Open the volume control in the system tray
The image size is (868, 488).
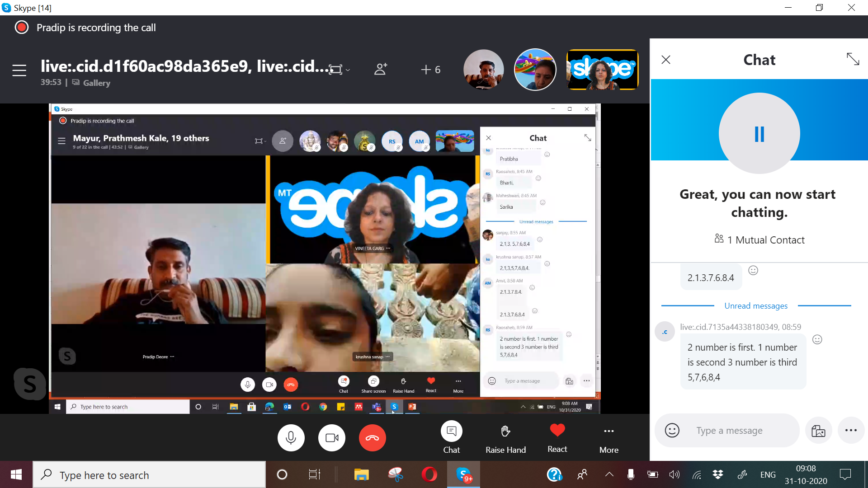(x=675, y=474)
